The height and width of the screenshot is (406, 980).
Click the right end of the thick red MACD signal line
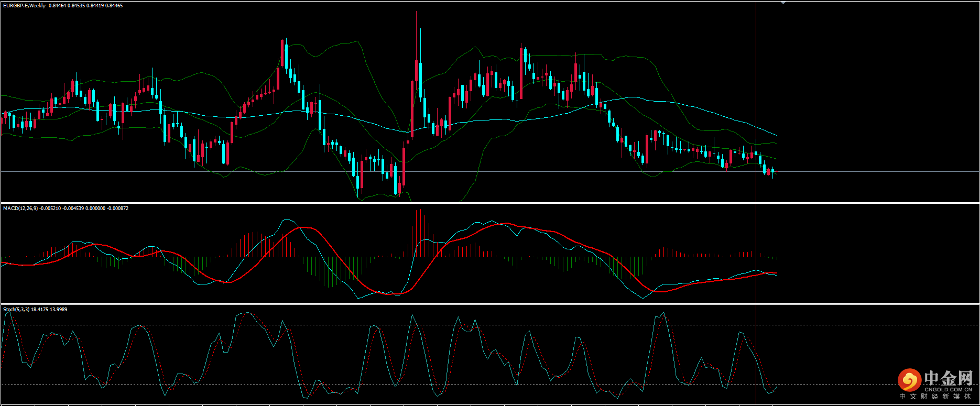(x=776, y=273)
